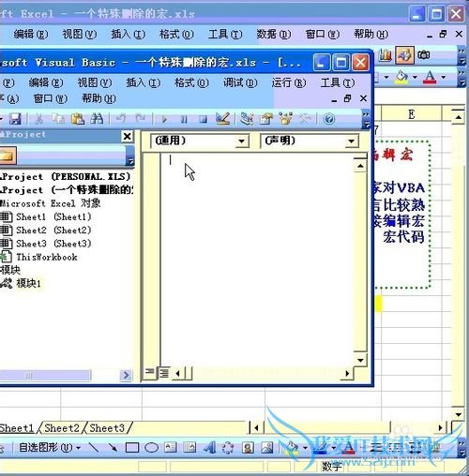Insert a Vertical Text Box from drawing toolbar
469x476 pixels.
pos(189,448)
